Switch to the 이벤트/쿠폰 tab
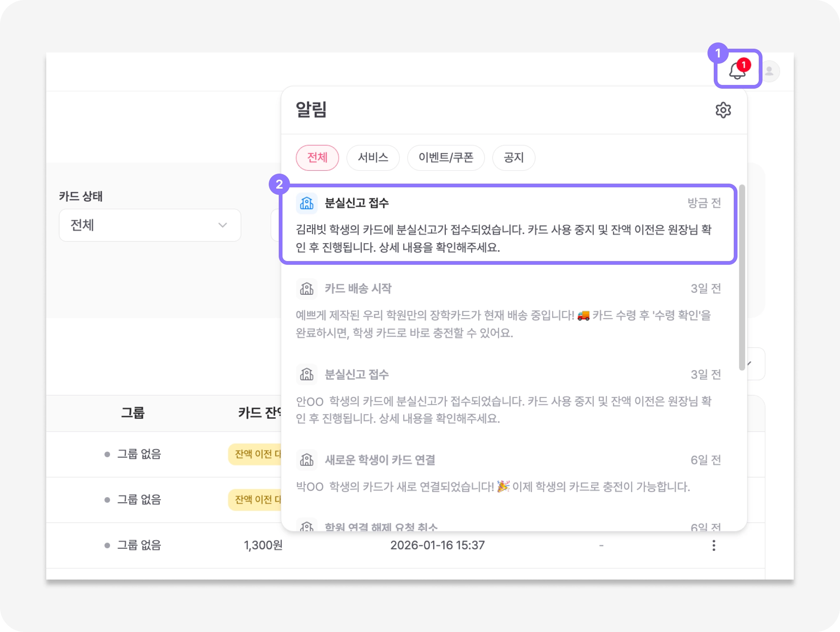This screenshot has height=632, width=840. coord(445,158)
